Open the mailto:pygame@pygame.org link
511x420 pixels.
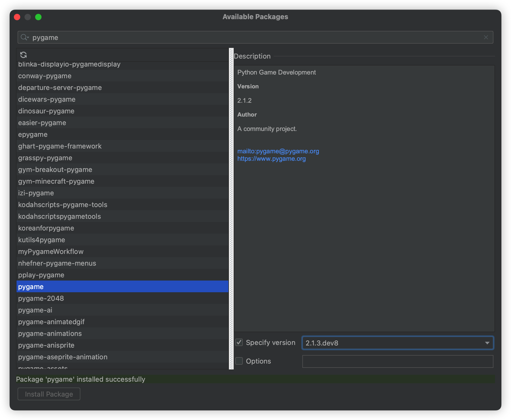278,151
